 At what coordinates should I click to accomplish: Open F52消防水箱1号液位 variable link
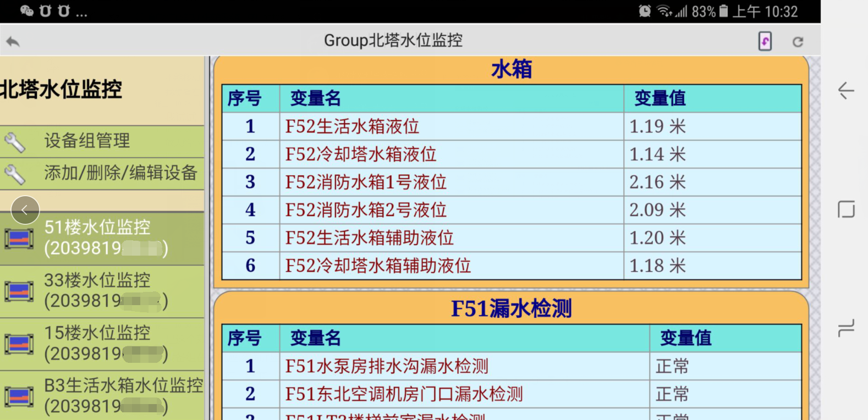(x=366, y=182)
